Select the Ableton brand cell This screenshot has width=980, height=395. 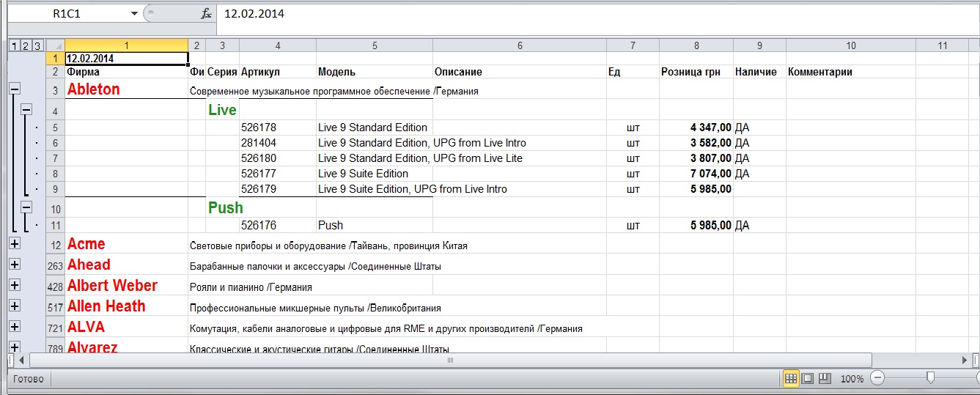127,89
